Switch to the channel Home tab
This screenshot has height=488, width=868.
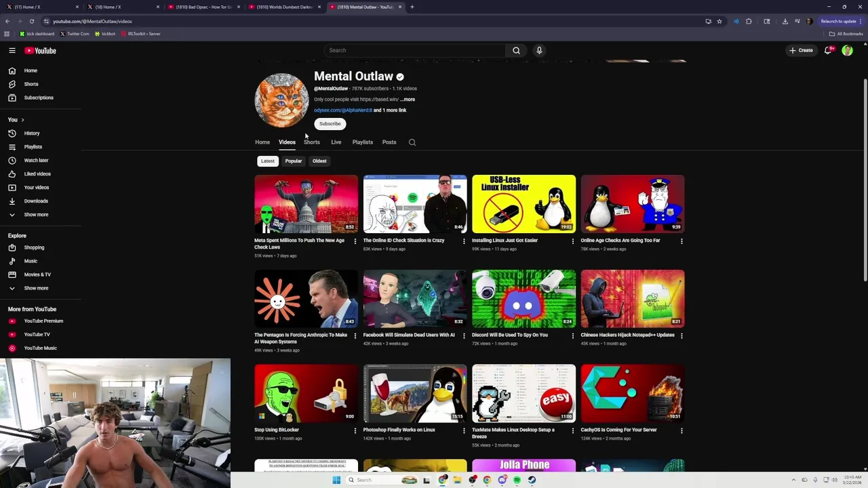[262, 142]
